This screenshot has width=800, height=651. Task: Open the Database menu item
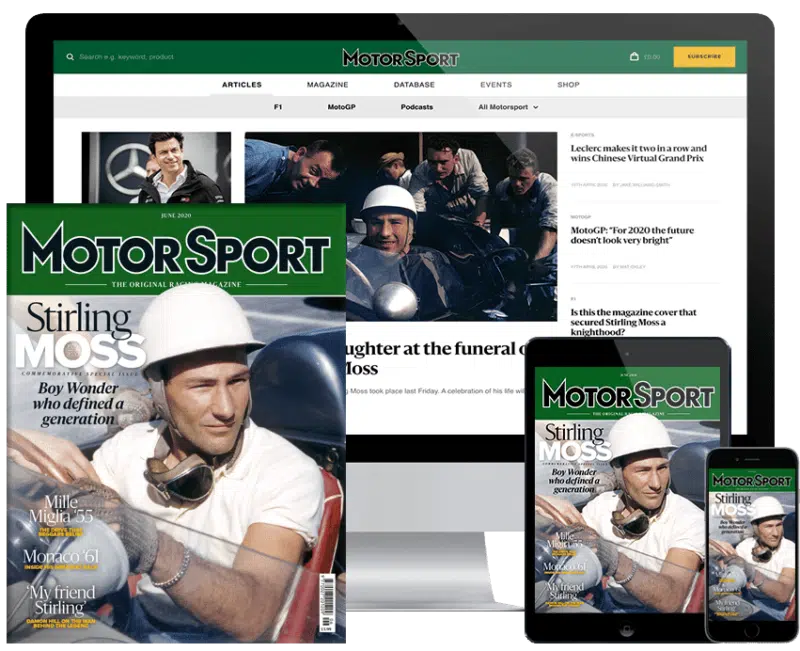(x=414, y=85)
